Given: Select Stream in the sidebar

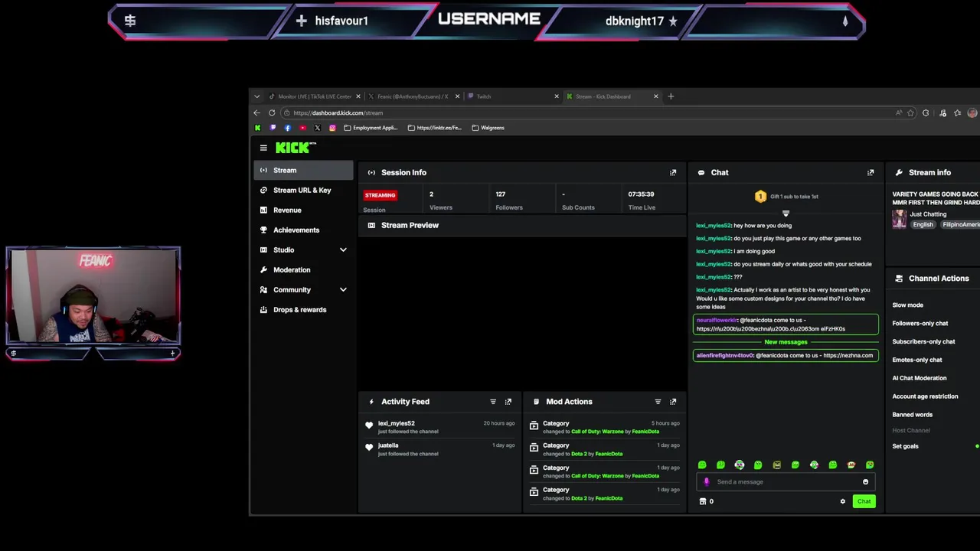Looking at the screenshot, I should click(303, 171).
